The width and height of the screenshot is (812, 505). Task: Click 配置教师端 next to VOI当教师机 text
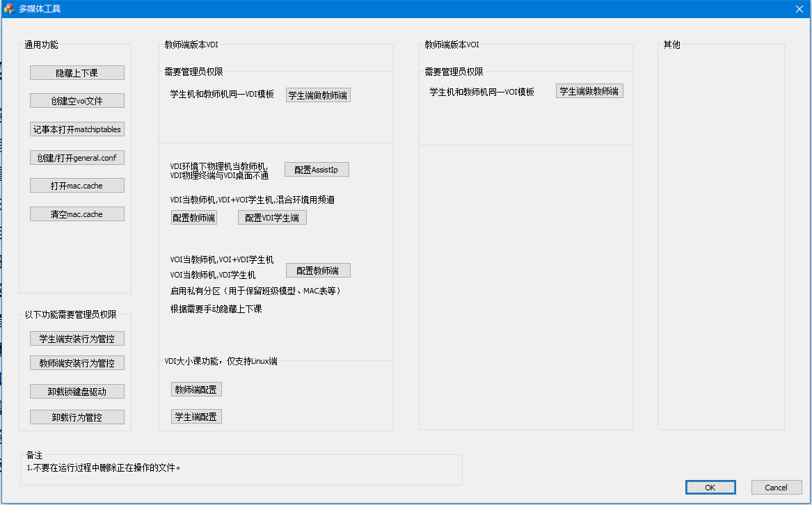pos(318,271)
